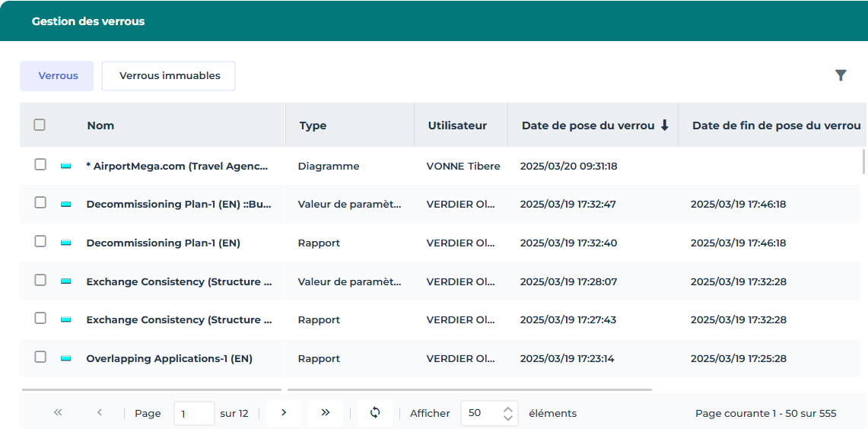Viewport: 868px width, 429px height.
Task: Click the lock icon beside AirportMega.com row
Action: click(66, 166)
